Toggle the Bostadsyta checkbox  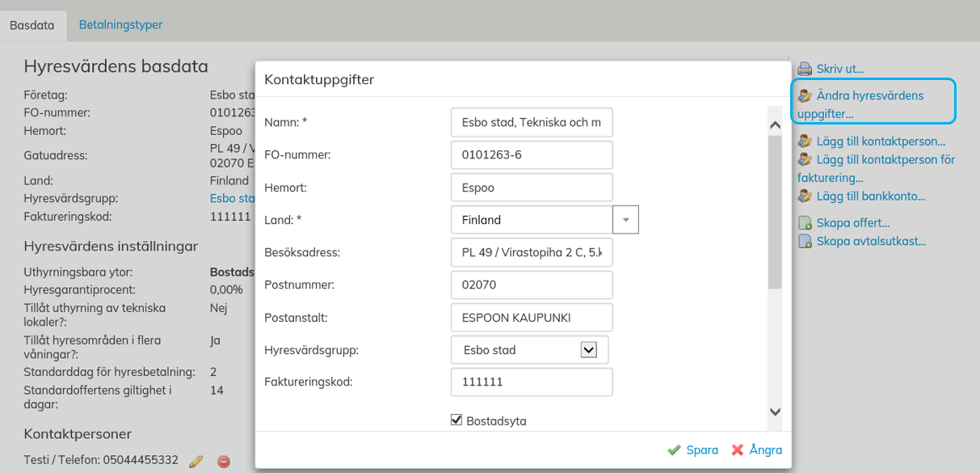pyautogui.click(x=456, y=420)
